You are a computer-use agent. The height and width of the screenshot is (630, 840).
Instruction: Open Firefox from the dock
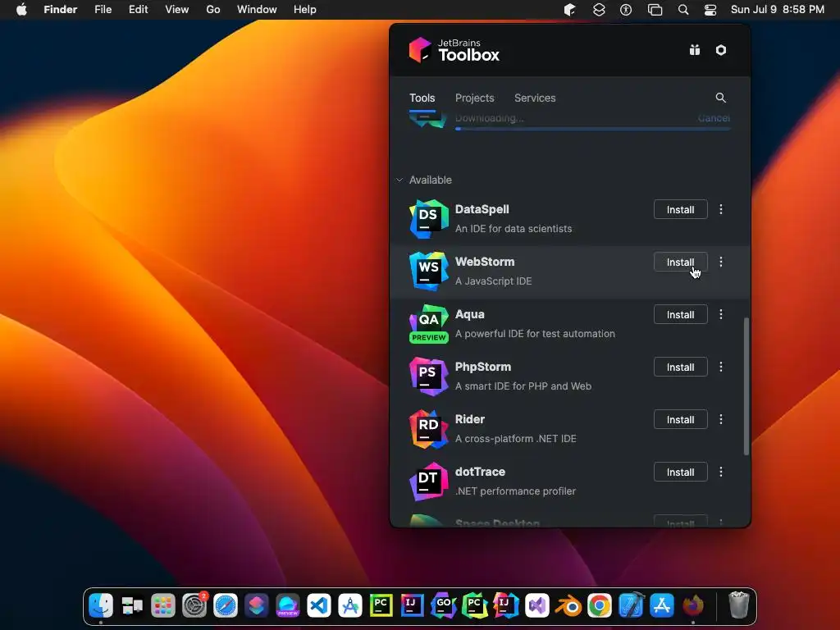click(693, 606)
